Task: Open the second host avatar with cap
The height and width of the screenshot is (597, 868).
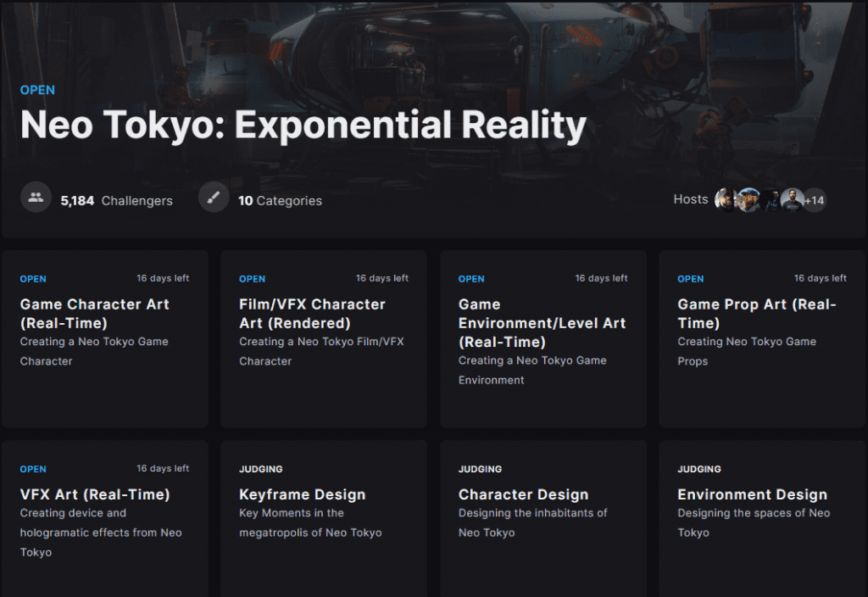Action: click(x=748, y=200)
